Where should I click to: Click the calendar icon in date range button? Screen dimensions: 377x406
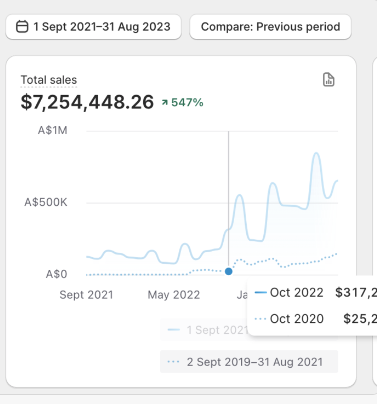click(x=22, y=27)
